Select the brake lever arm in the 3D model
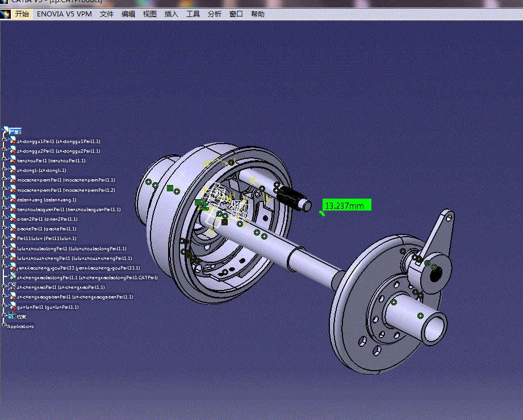This screenshot has width=523, height=420. [437, 237]
